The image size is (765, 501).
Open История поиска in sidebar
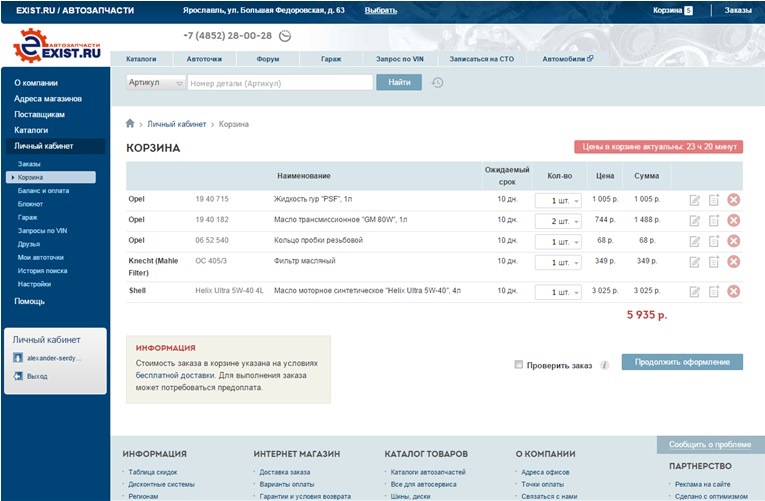(42, 271)
